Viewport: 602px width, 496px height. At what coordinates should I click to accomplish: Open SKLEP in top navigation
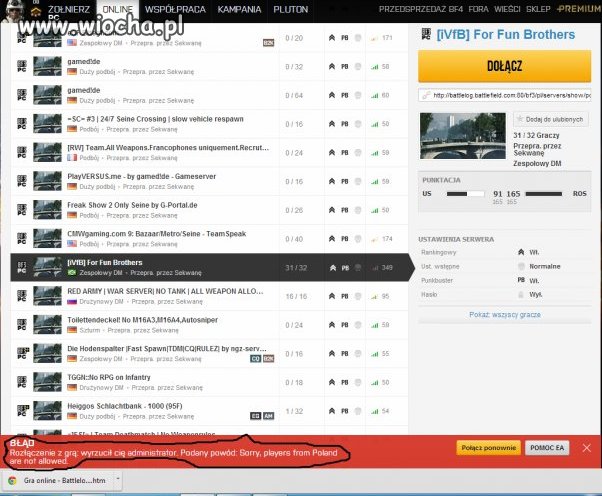[x=538, y=9]
